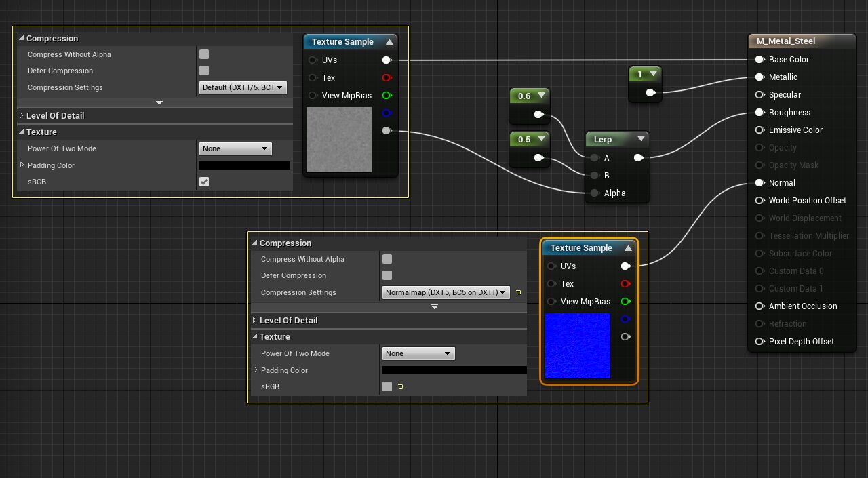Click the Roughness input pin on M_Metal_Steel
The image size is (868, 478).
click(760, 113)
